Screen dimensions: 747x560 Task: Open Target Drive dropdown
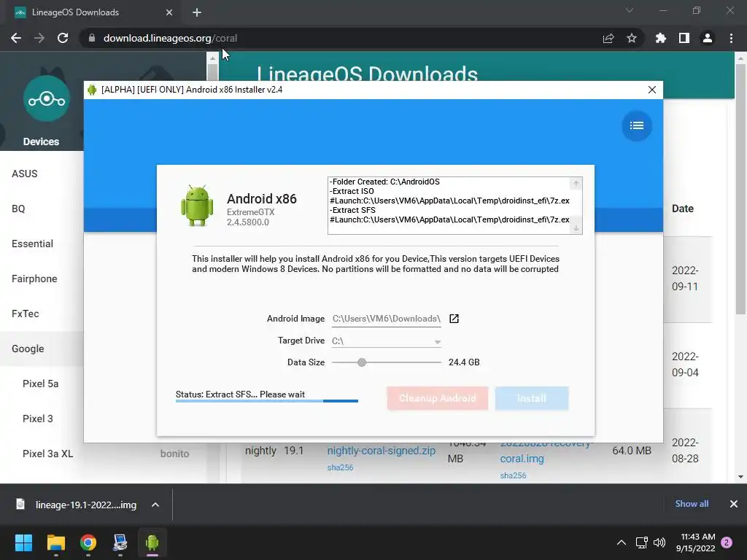387,341
